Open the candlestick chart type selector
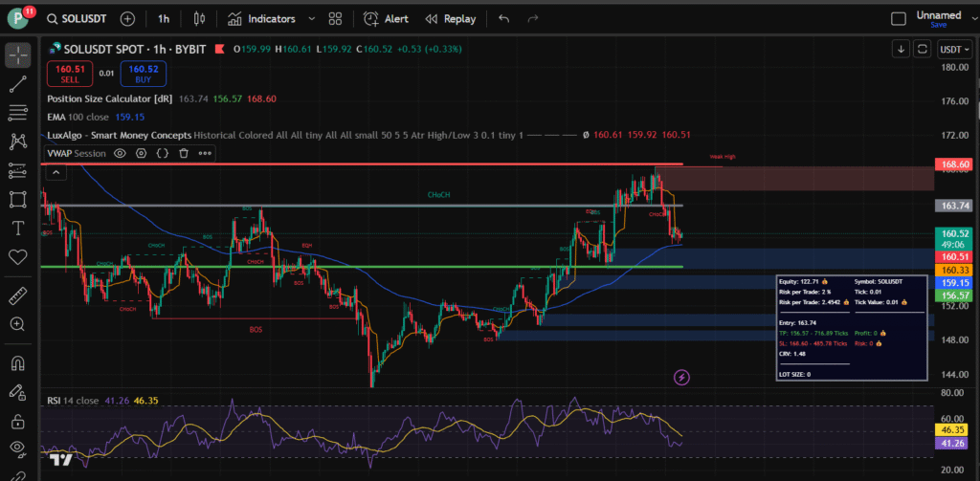The height and width of the screenshot is (481, 980). tap(199, 19)
